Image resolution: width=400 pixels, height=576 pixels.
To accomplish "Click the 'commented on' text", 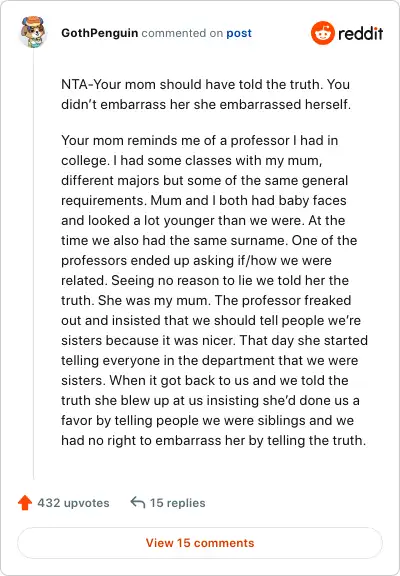I will click(182, 33).
